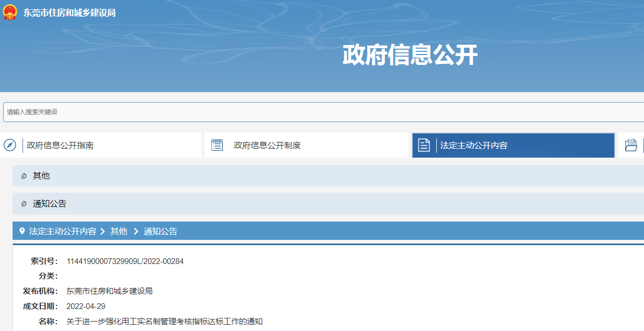
Task: Click the document icon on 法定主动公开内容 tab
Action: point(424,145)
